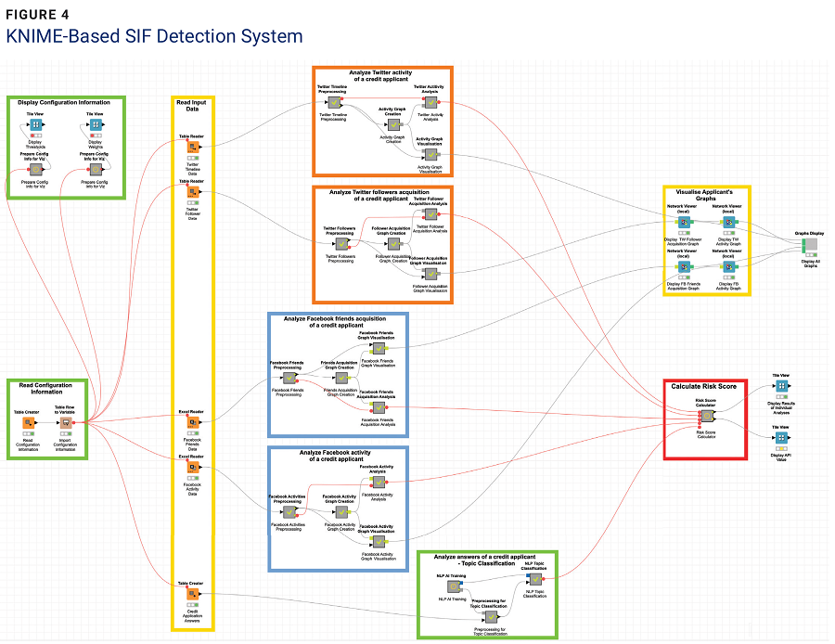Click the Activity Graph Visualisation node in Twitter activity

[x=430, y=154]
